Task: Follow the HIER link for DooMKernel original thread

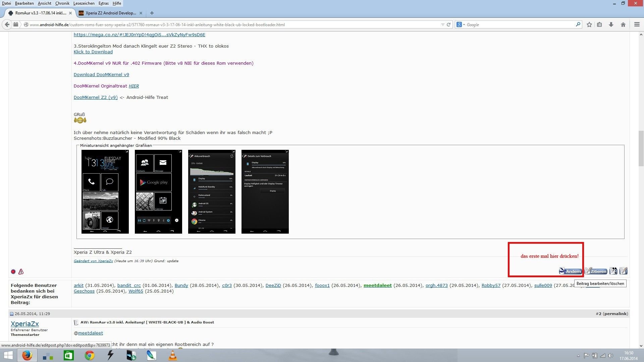Action: point(133,86)
